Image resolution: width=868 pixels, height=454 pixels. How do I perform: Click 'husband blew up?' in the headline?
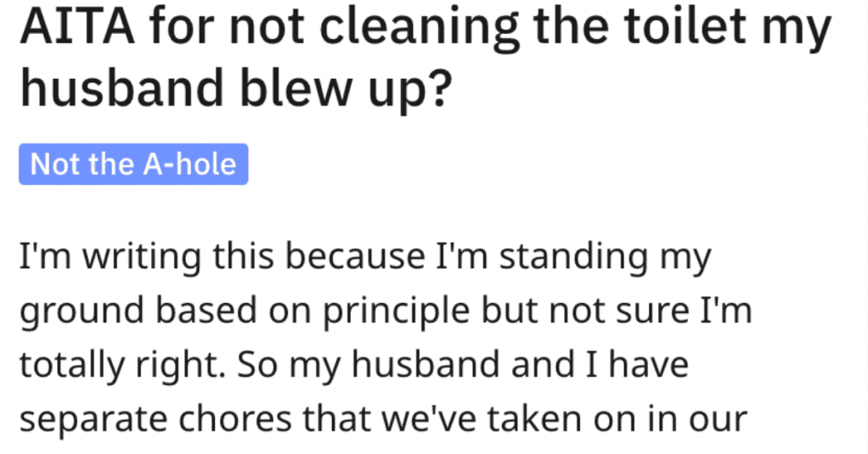pyautogui.click(x=236, y=88)
